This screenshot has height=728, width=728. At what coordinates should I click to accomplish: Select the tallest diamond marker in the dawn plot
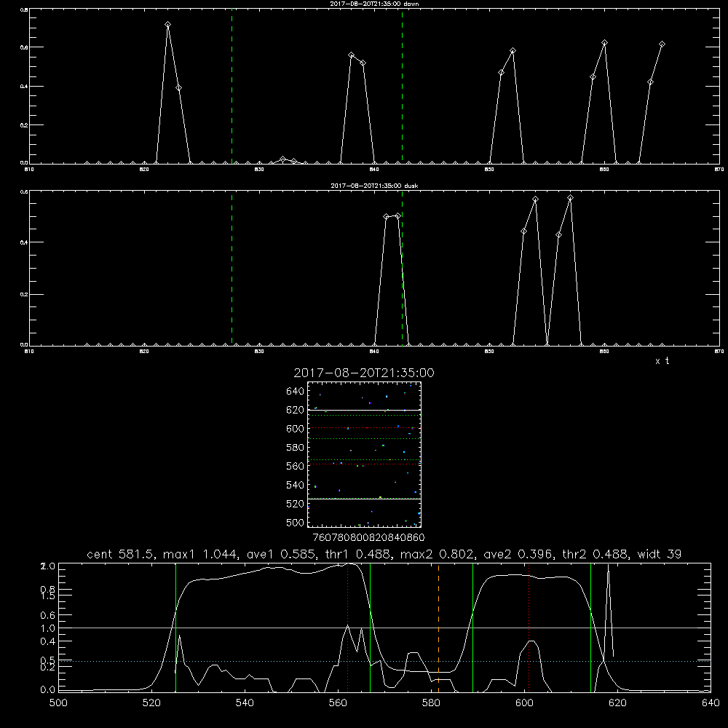point(167,25)
